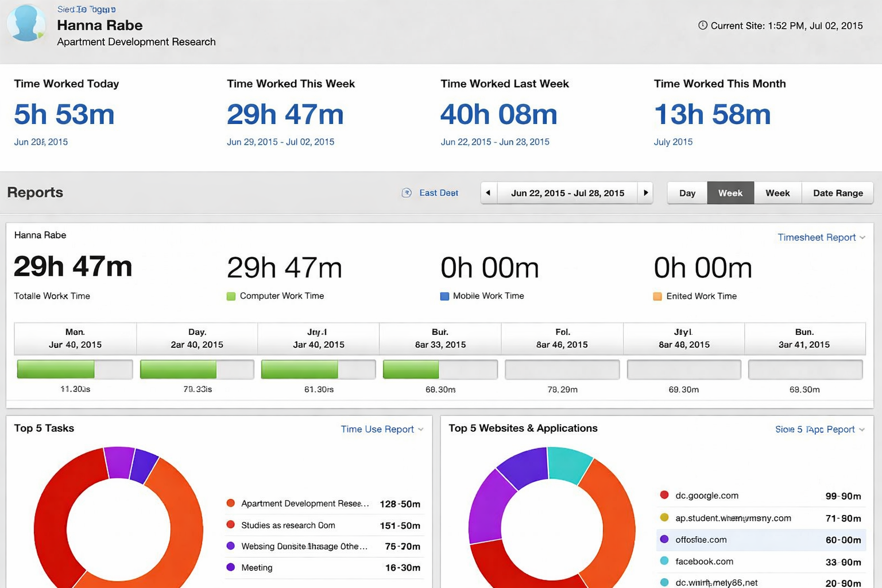The image size is (882, 588).
Task: Click the purple dot beside Meeting
Action: 231,567
